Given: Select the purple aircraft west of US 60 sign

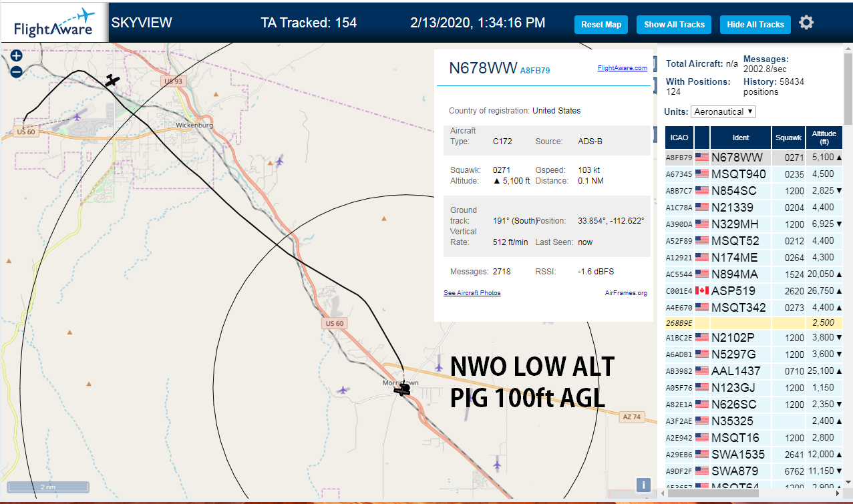Looking at the screenshot, I should pyautogui.click(x=77, y=117).
